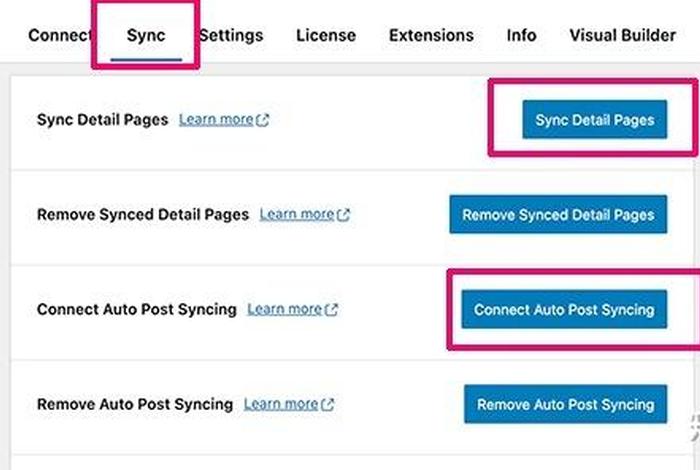This screenshot has height=470, width=700.
Task: Follow Learn more for Remove Auto Post Syncing
Action: (280, 405)
